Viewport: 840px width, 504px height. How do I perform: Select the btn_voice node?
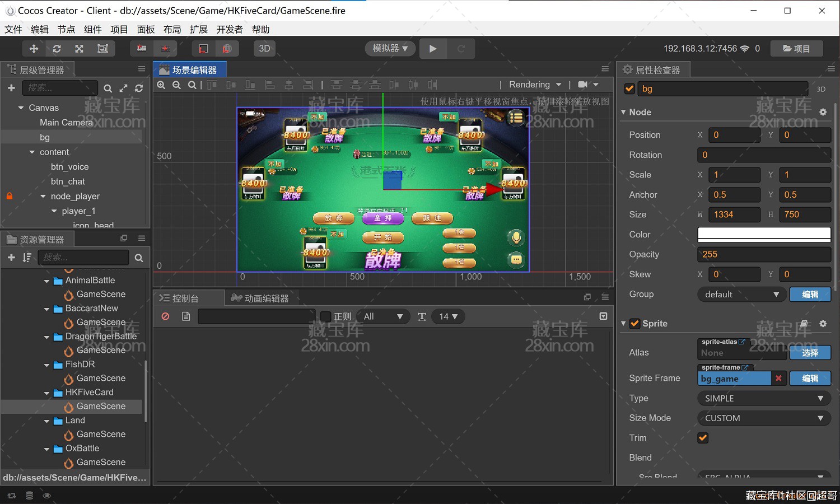click(70, 166)
